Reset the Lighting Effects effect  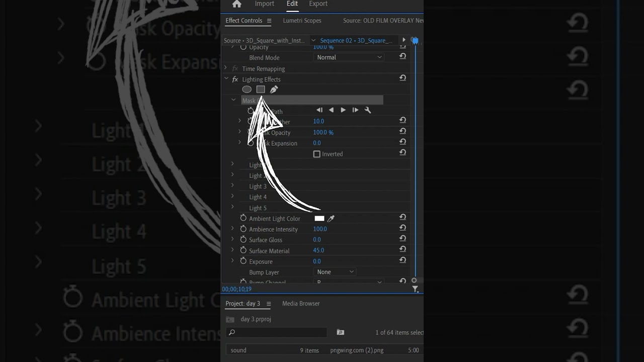(x=403, y=78)
